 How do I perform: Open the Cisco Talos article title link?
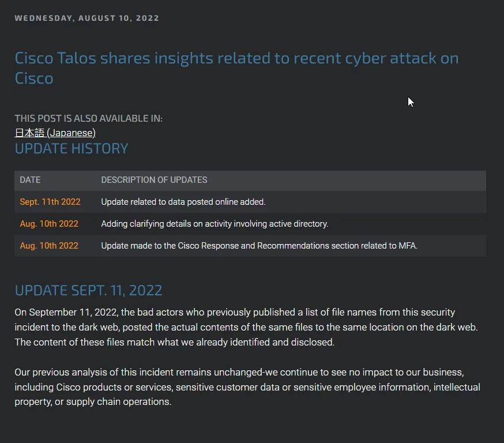tap(236, 68)
